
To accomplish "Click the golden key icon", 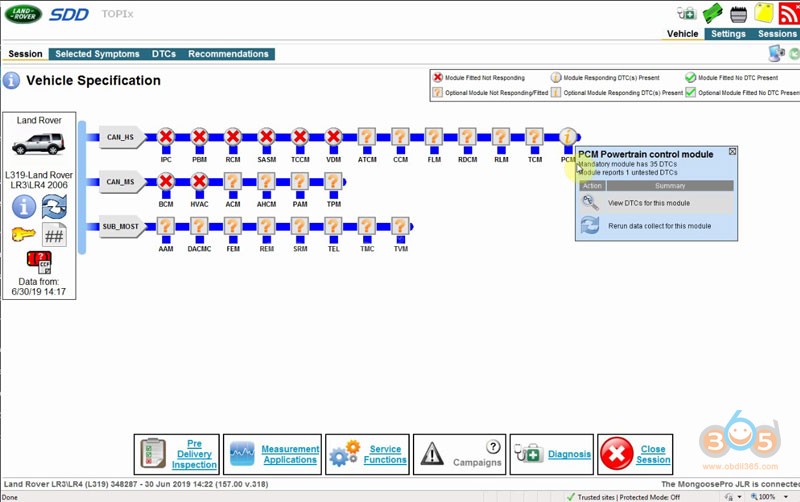I will (x=23, y=235).
